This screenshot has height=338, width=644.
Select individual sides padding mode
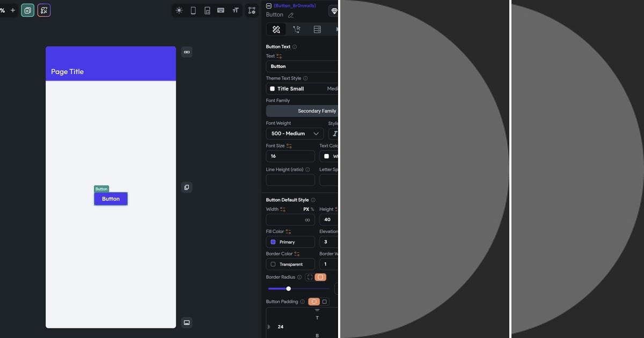(314, 302)
